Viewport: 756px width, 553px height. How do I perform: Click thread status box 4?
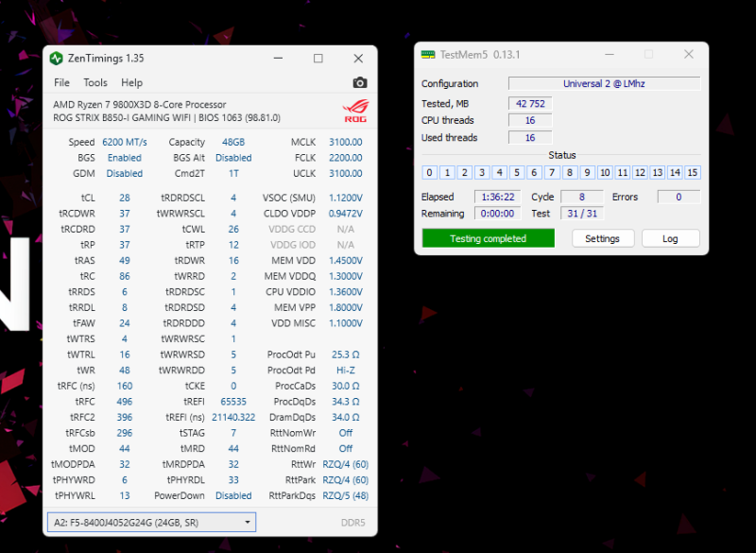click(500, 173)
